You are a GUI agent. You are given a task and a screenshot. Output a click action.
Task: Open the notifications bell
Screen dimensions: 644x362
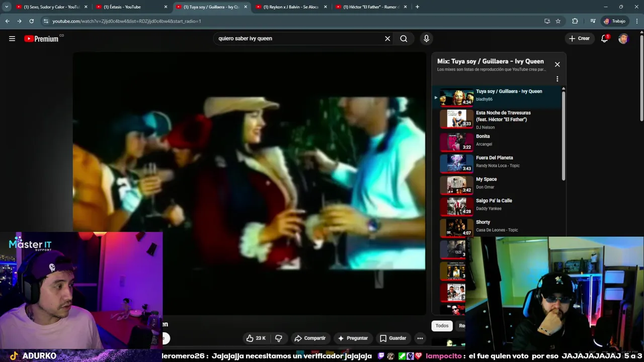coord(605,39)
